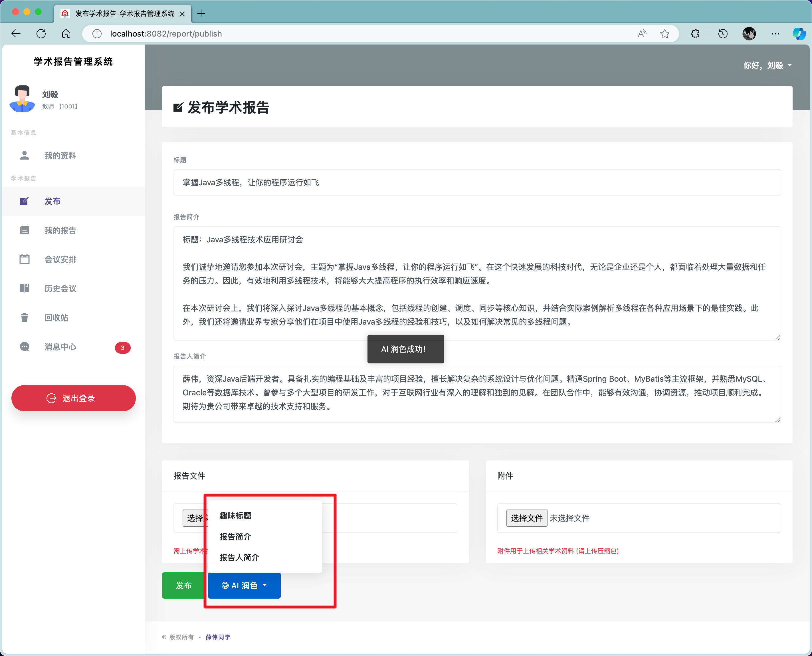Choose 报告人简介 in the AI menu

239,558
